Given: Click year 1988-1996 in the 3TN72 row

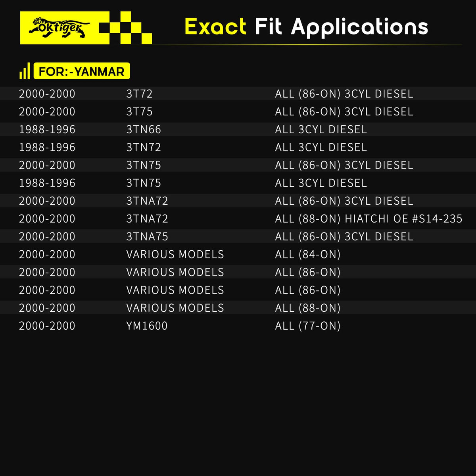Looking at the screenshot, I should coord(47,147).
